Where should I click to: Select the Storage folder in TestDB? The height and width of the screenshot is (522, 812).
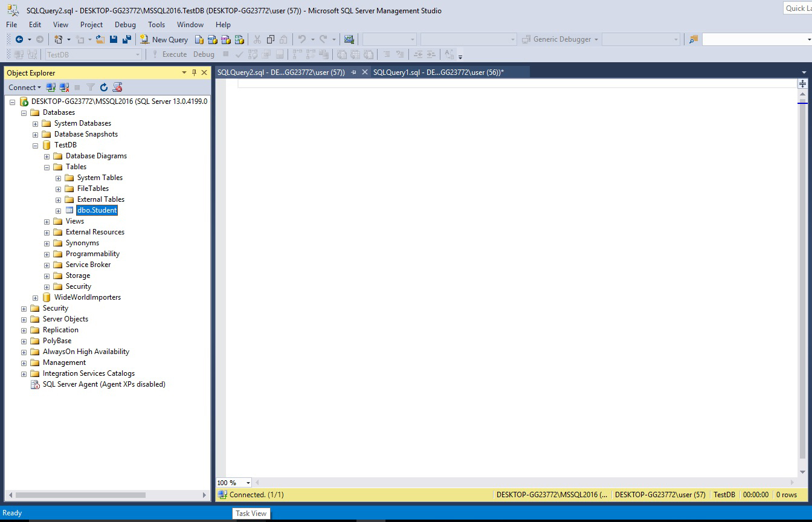click(78, 275)
